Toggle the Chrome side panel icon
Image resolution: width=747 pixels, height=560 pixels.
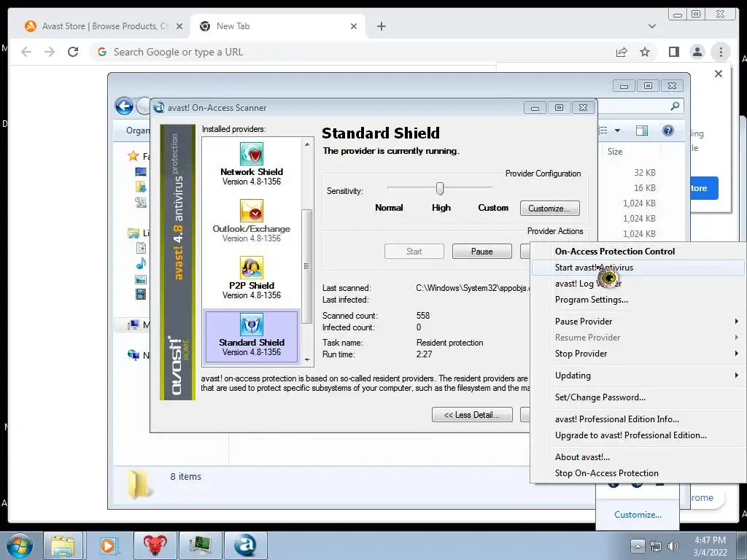(x=673, y=52)
